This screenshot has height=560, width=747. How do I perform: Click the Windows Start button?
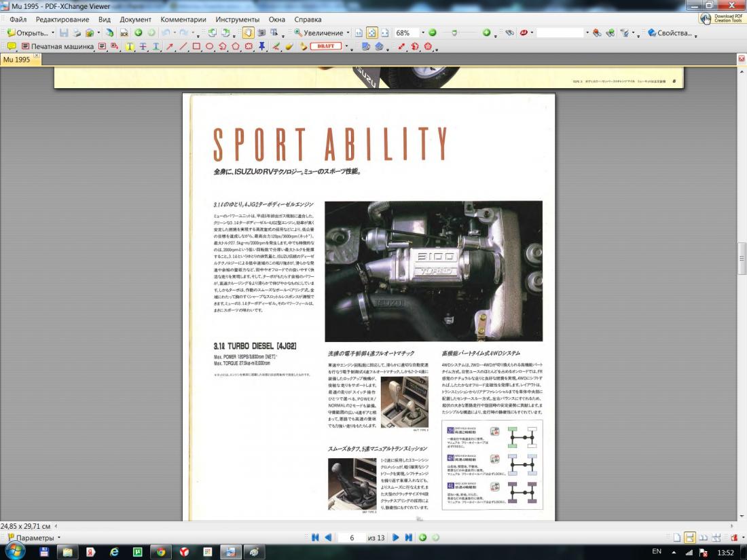pyautogui.click(x=14, y=551)
